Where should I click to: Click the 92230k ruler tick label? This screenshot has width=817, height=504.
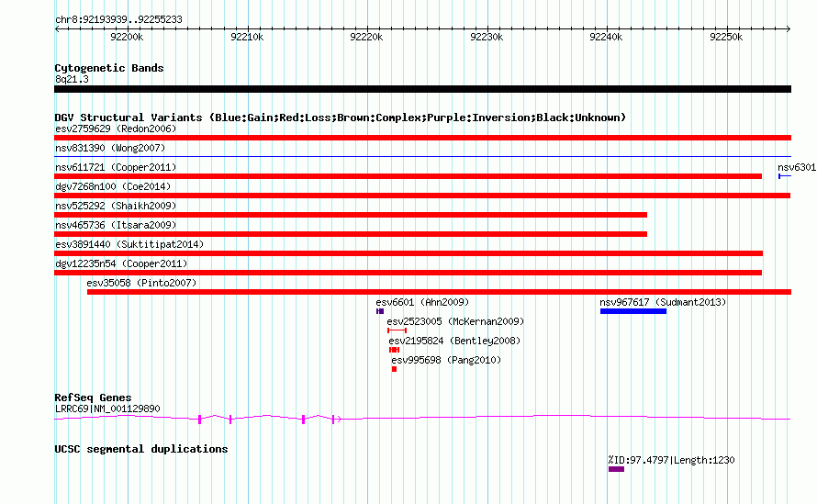(487, 37)
